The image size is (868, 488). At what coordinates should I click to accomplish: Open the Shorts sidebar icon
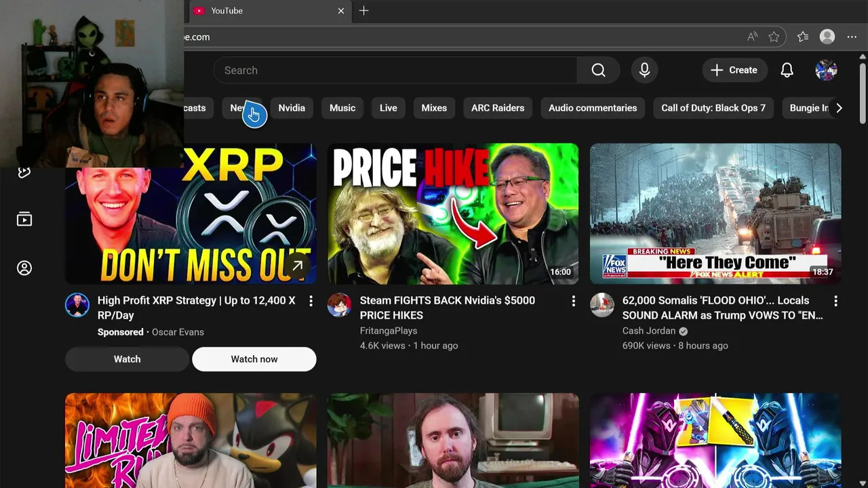click(24, 172)
